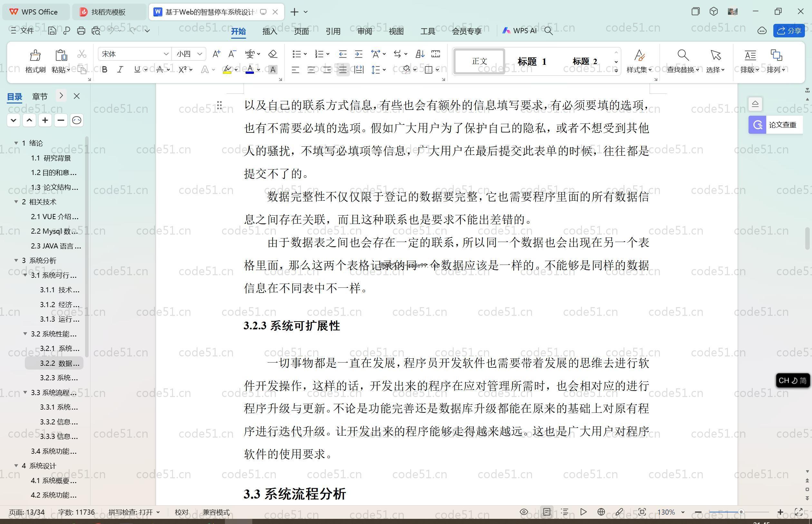Toggle Page Layout view in status bar

(x=547, y=512)
